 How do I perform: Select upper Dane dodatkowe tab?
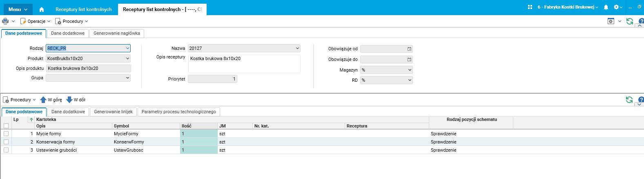coord(68,34)
